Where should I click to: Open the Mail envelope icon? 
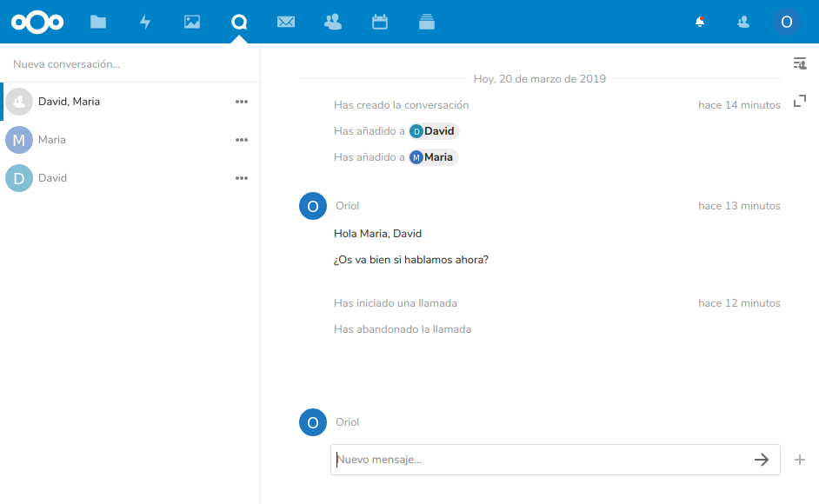pyautogui.click(x=286, y=22)
